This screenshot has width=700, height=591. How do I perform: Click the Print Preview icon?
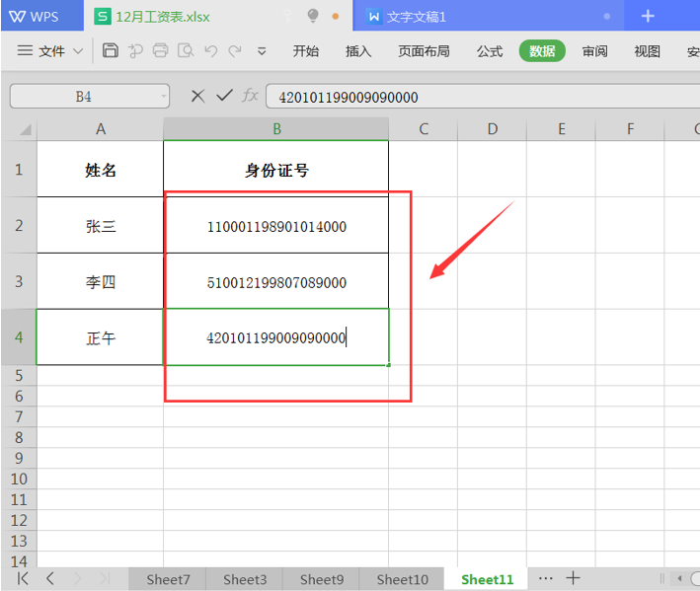pyautogui.click(x=186, y=51)
